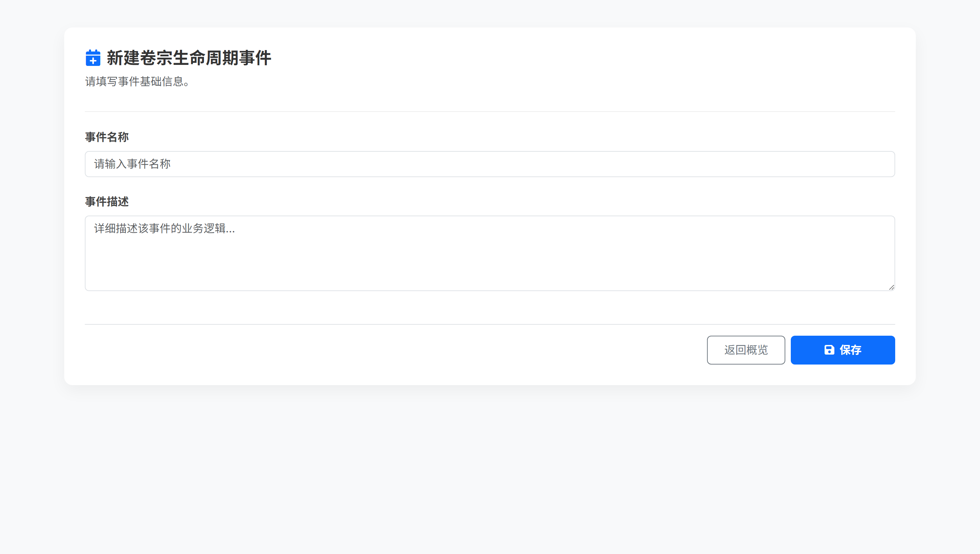Click the calendar-plus icon beside the title
980x554 pixels.
(93, 58)
